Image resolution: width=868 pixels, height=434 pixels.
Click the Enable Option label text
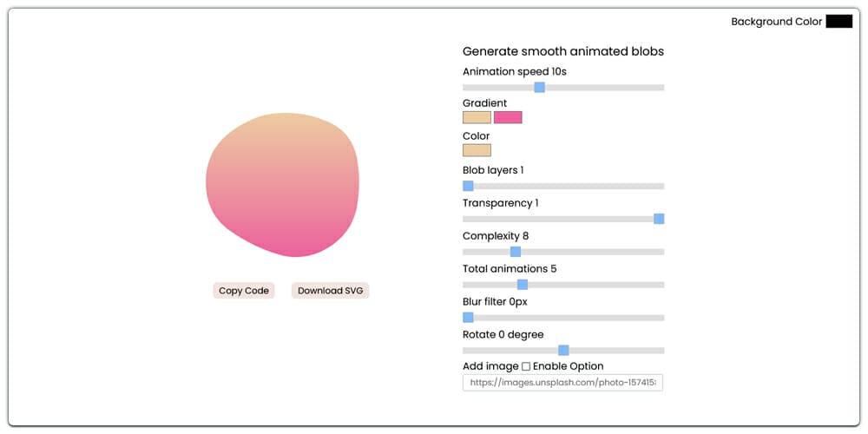[x=569, y=366]
